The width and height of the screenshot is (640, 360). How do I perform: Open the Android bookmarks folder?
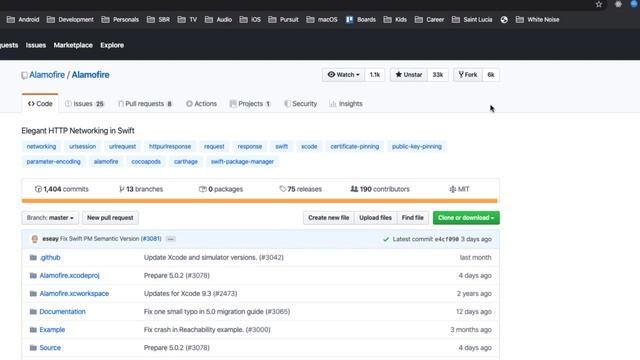click(x=23, y=20)
